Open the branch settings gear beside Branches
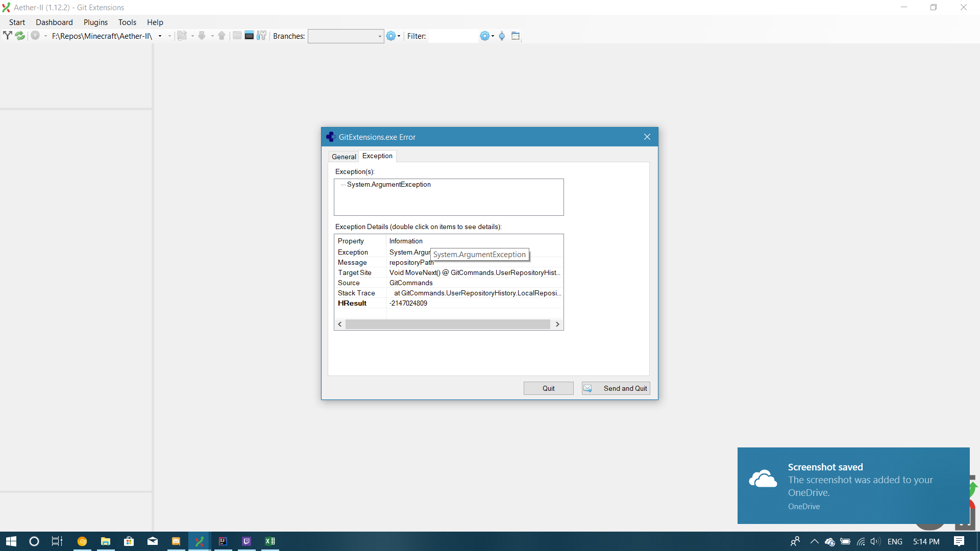 click(391, 36)
